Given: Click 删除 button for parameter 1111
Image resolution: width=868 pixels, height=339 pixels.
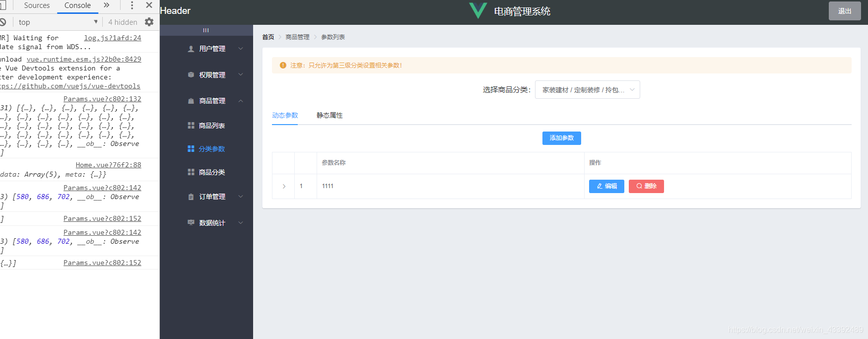Looking at the screenshot, I should (x=646, y=186).
